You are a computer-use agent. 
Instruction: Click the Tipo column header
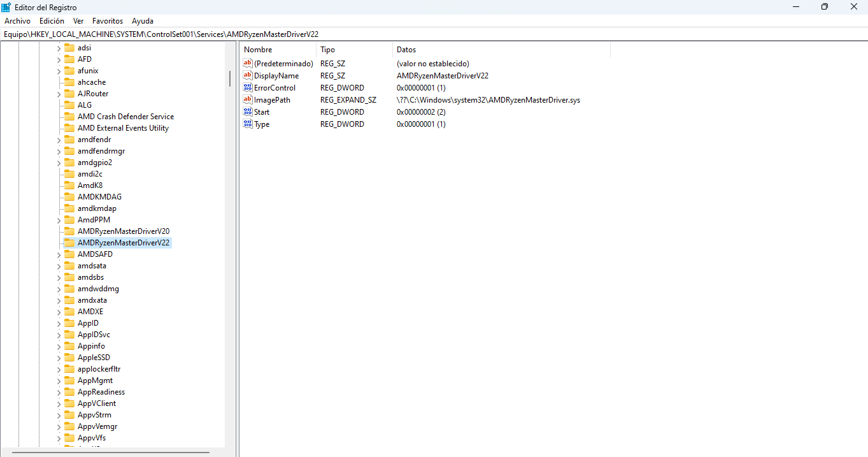click(354, 50)
